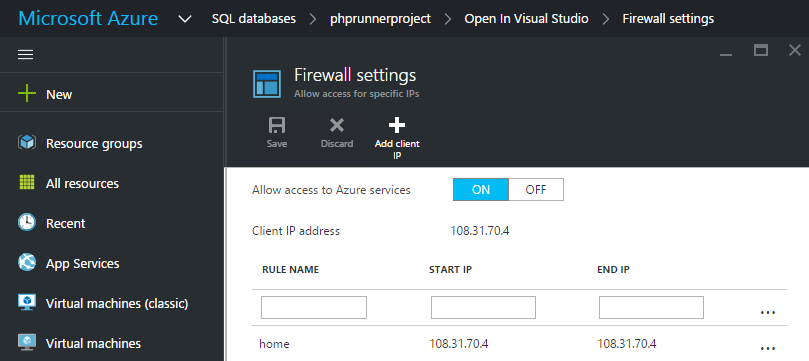Open the hamburger menu in sidebar

[x=25, y=55]
